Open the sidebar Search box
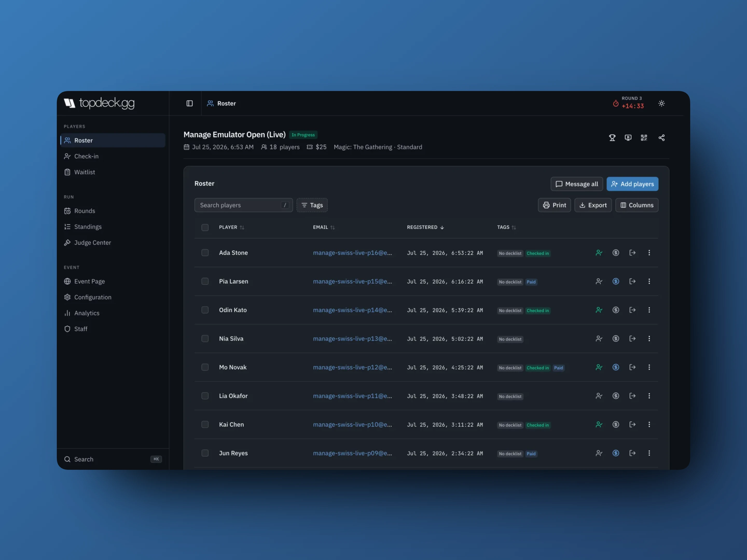This screenshot has width=747, height=560. pos(113,459)
